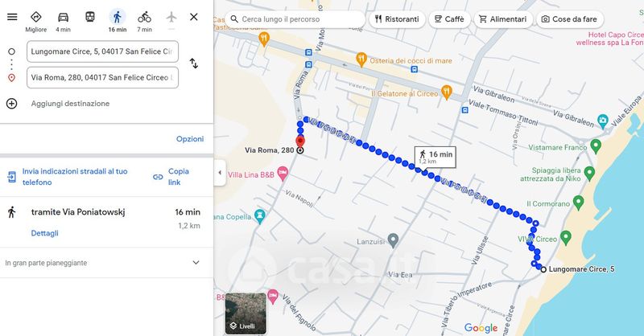Select the cycling travel mode

pyautogui.click(x=145, y=19)
